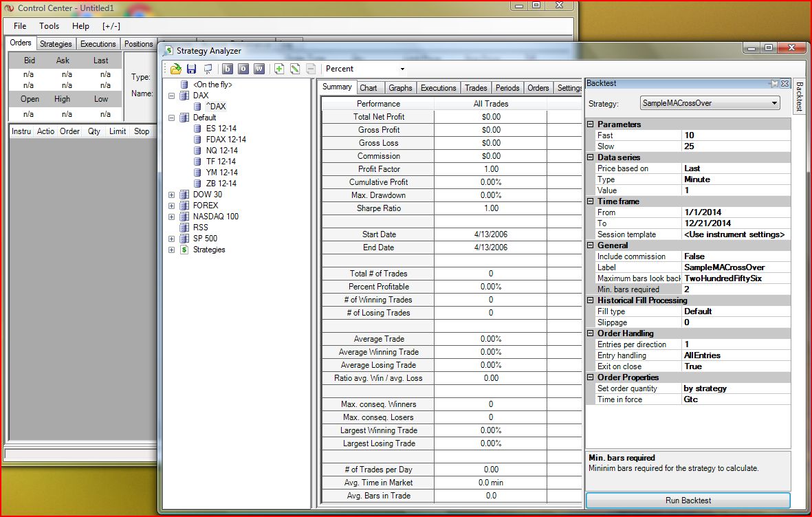Screen dimensions: 812x517
Task: Click the pencil edit-list toolbar icon
Action: 295,68
